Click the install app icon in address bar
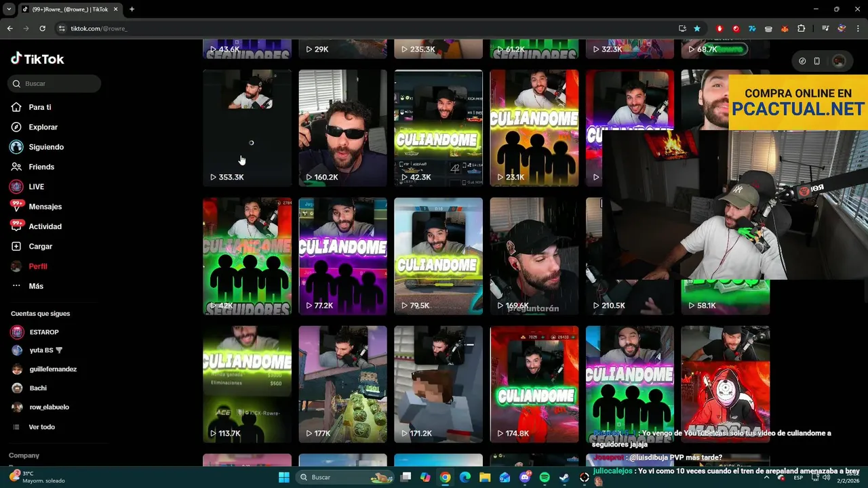868x488 pixels. (x=682, y=28)
